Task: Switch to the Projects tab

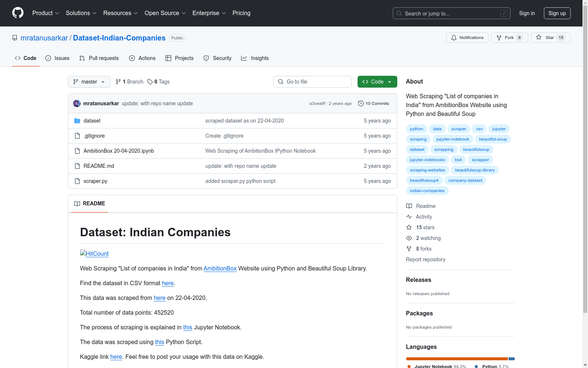Action: [179, 58]
